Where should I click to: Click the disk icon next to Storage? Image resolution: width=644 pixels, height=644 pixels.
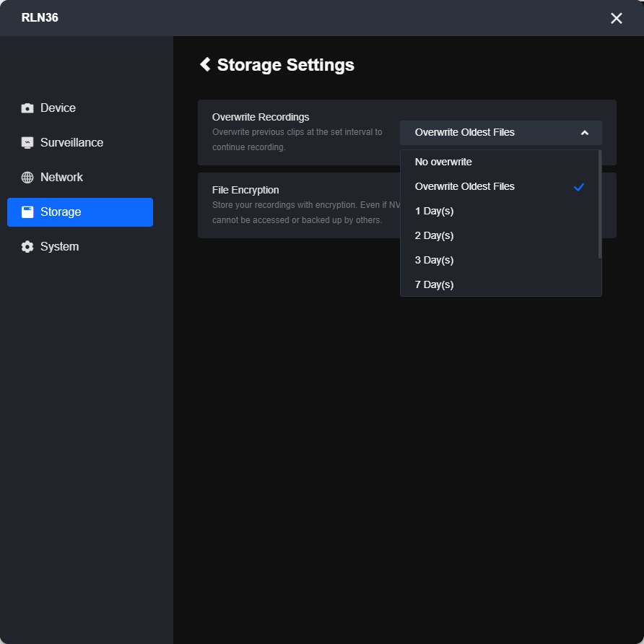(x=27, y=212)
